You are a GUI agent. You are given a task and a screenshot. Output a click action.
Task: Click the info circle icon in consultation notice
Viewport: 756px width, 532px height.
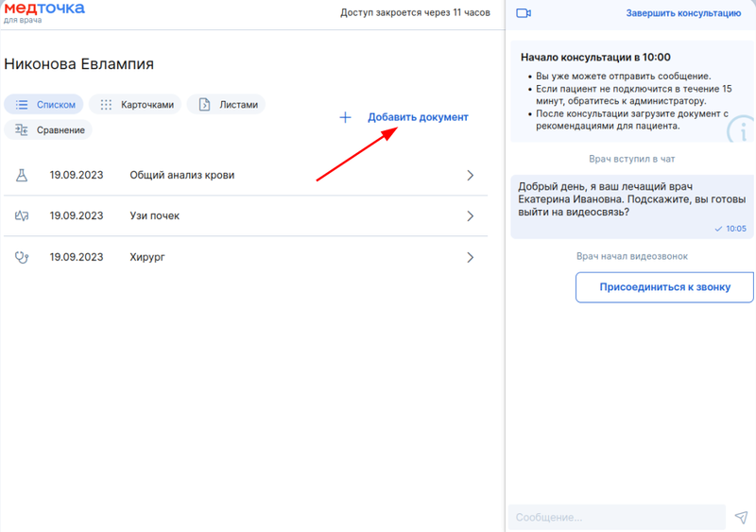pos(742,129)
